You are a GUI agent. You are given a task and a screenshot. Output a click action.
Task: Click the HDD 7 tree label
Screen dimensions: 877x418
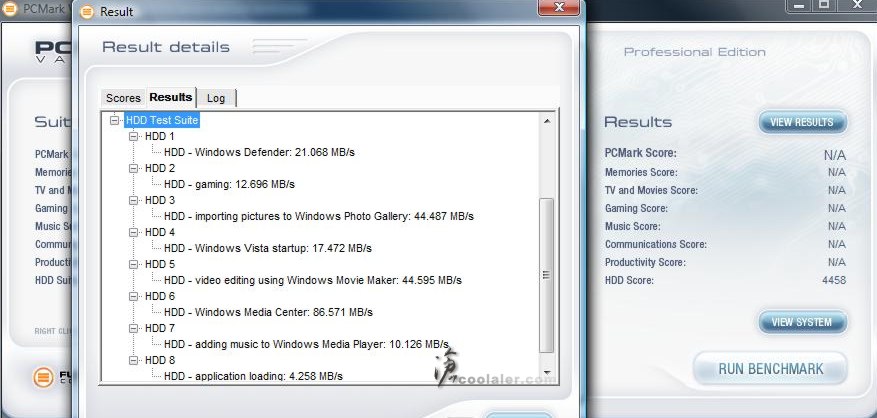click(159, 328)
